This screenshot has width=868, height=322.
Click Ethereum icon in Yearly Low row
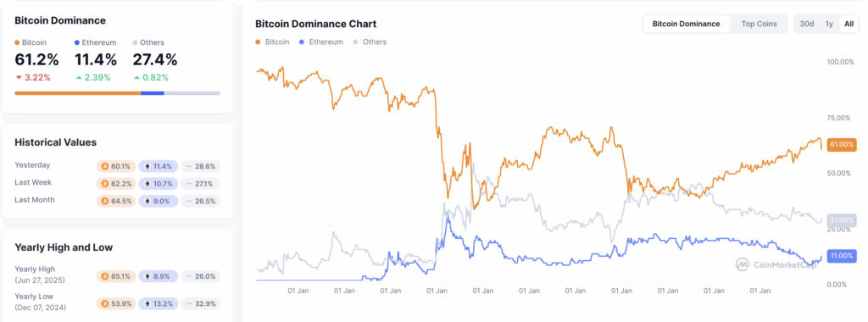(147, 303)
